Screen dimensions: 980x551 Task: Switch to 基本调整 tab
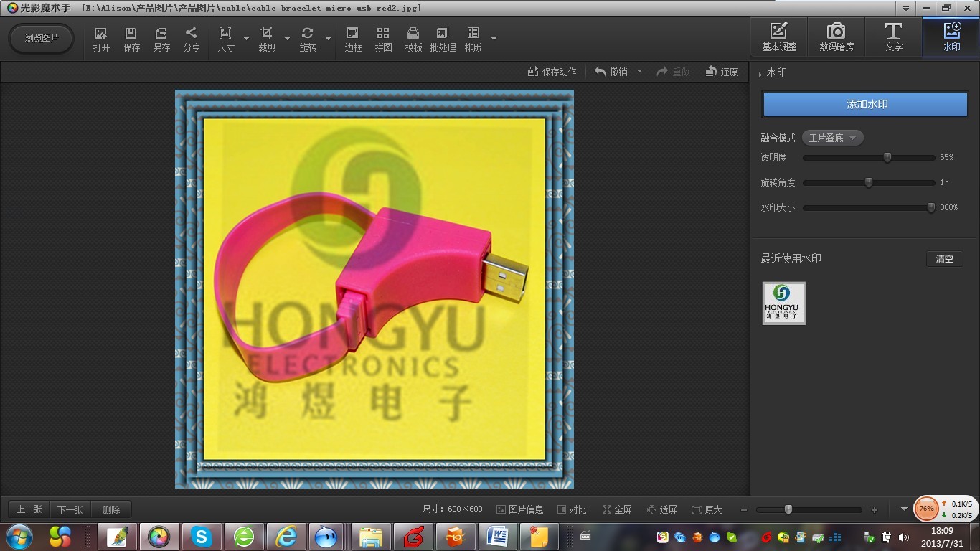[x=779, y=37]
